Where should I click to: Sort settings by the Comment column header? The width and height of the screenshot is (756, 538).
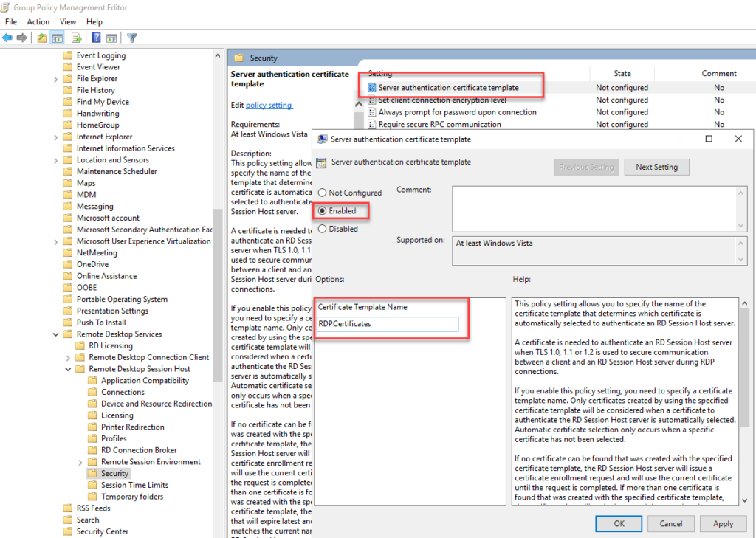pos(719,73)
